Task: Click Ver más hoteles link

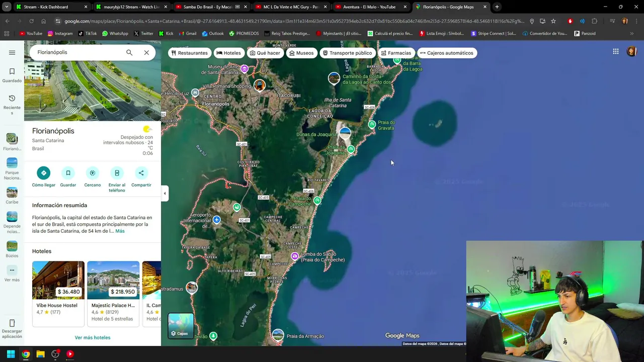Action: (93, 337)
